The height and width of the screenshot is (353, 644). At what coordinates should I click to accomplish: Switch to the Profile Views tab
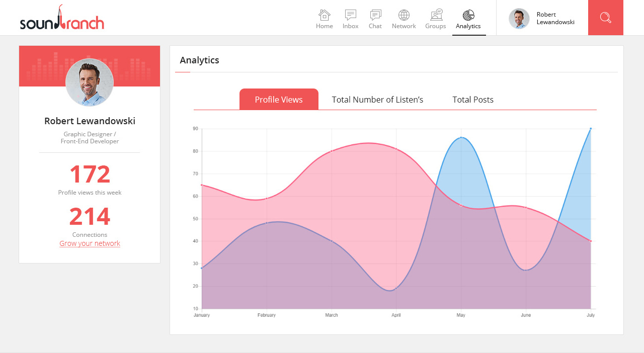[279, 100]
